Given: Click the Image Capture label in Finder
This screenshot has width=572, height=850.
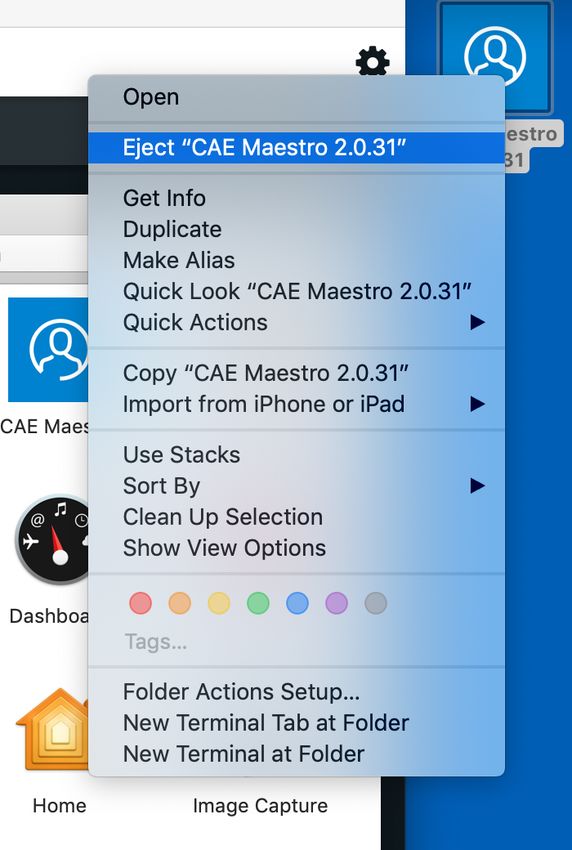Looking at the screenshot, I should (x=260, y=806).
